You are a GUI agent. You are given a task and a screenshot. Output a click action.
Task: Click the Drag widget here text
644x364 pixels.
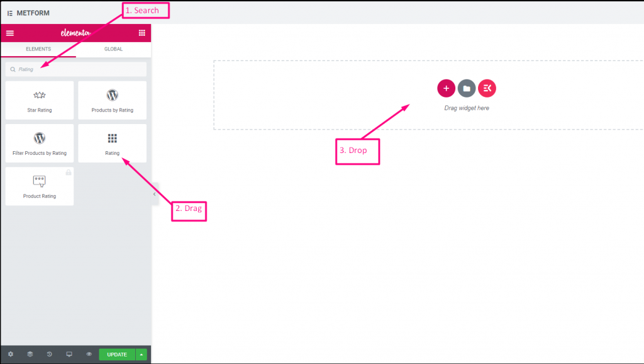click(x=467, y=108)
